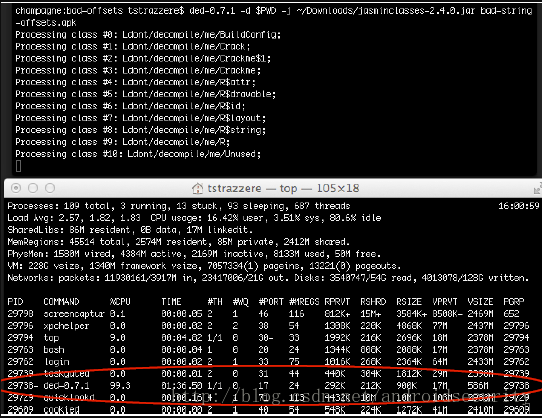Click the PID column header

[15, 302]
